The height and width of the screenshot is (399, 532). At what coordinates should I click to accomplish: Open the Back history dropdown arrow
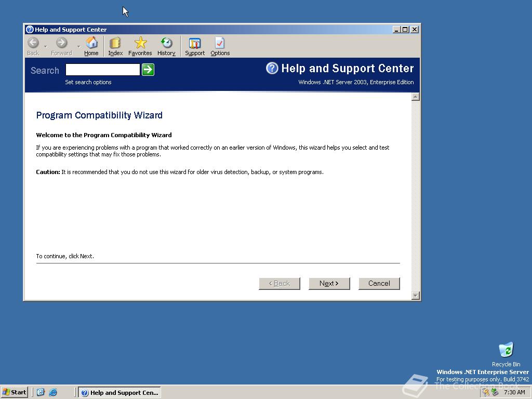coord(45,46)
